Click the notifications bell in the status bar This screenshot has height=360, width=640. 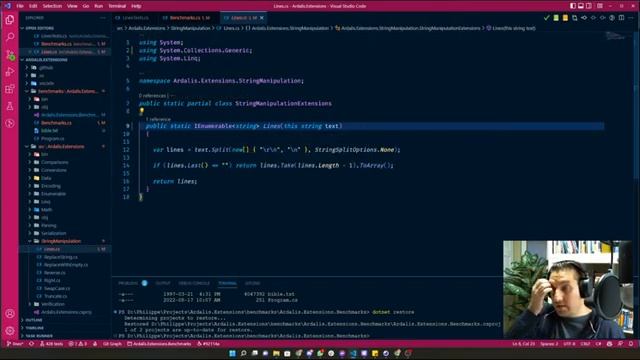point(631,344)
